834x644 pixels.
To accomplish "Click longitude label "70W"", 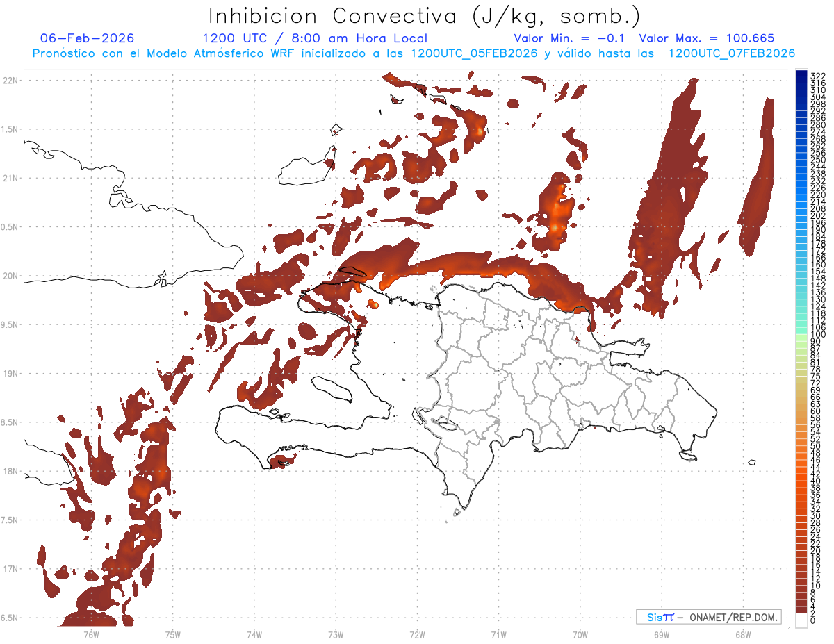I will 580,635.
